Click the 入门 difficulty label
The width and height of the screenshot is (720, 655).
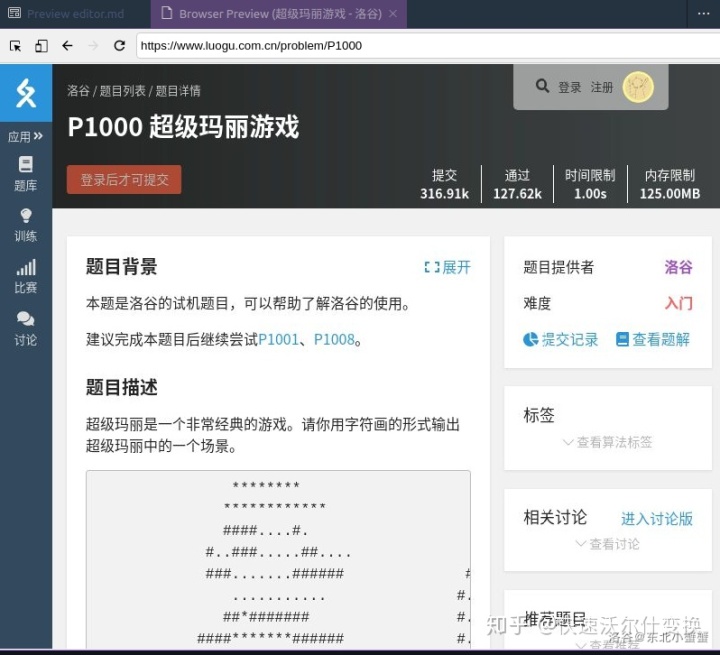coord(678,303)
